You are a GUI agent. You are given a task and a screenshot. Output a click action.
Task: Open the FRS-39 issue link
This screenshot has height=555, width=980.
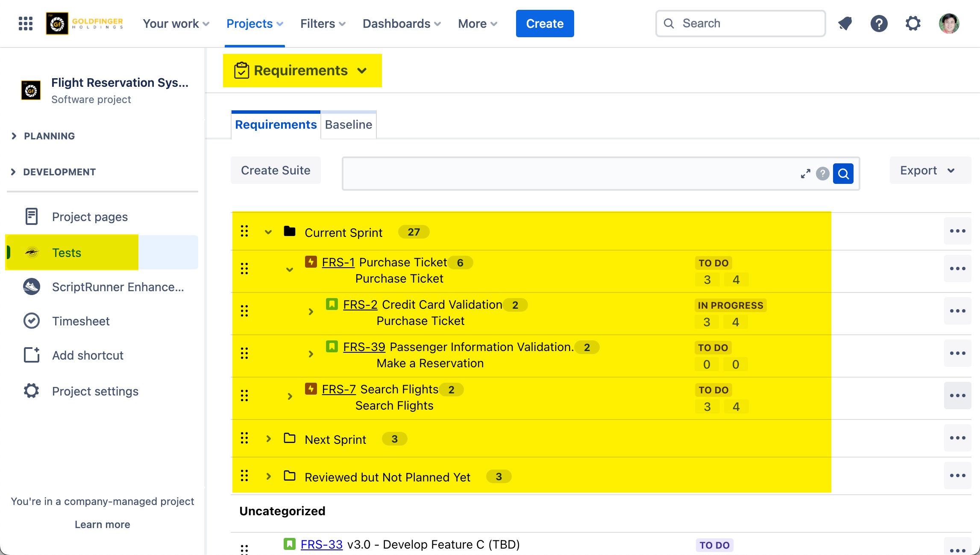(x=364, y=347)
